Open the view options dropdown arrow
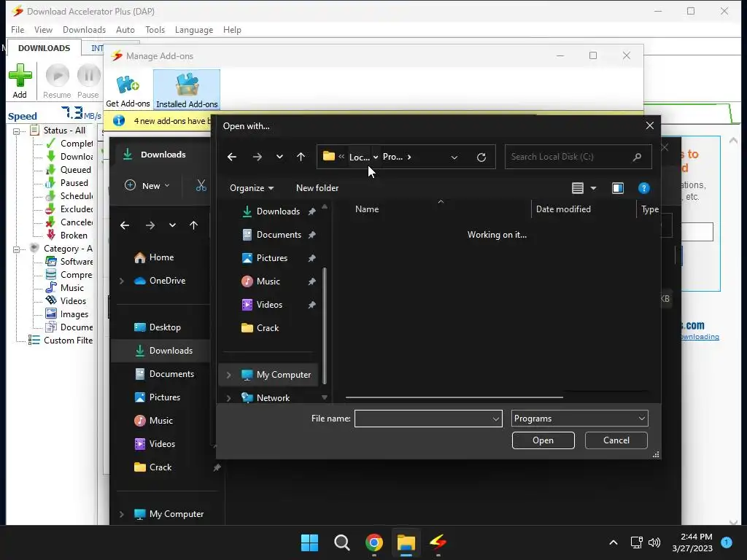Image resolution: width=747 pixels, height=560 pixels. (x=593, y=188)
